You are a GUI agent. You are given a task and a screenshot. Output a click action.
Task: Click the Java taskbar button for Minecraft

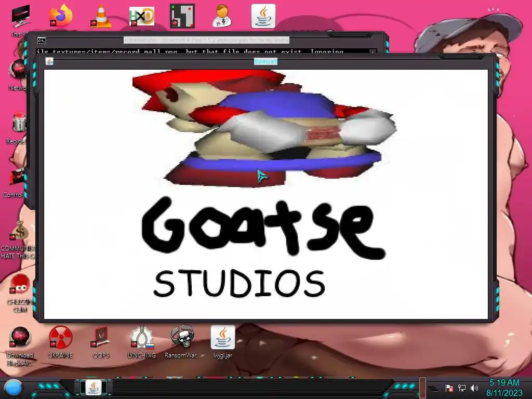94,387
